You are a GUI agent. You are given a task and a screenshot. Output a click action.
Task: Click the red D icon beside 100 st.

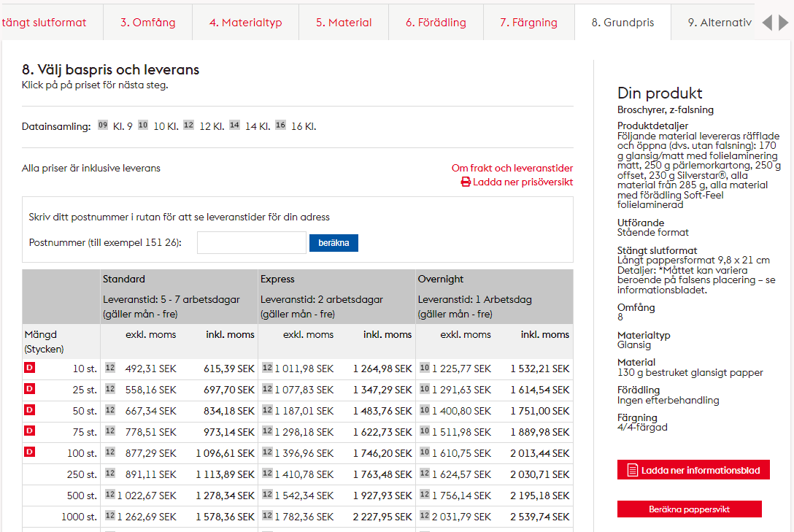pyautogui.click(x=30, y=452)
